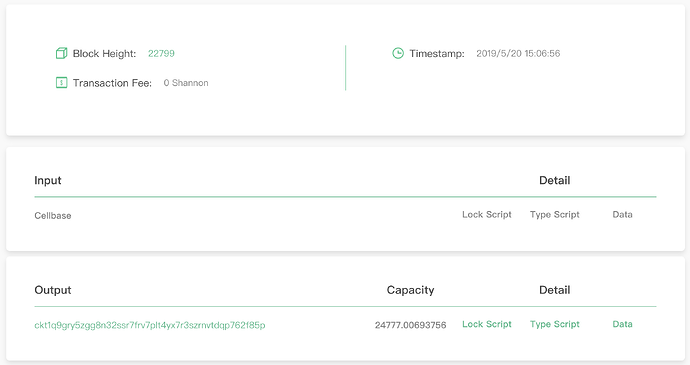Image resolution: width=690 pixels, height=365 pixels.
Task: Click the Timestamp clock icon
Action: point(398,53)
